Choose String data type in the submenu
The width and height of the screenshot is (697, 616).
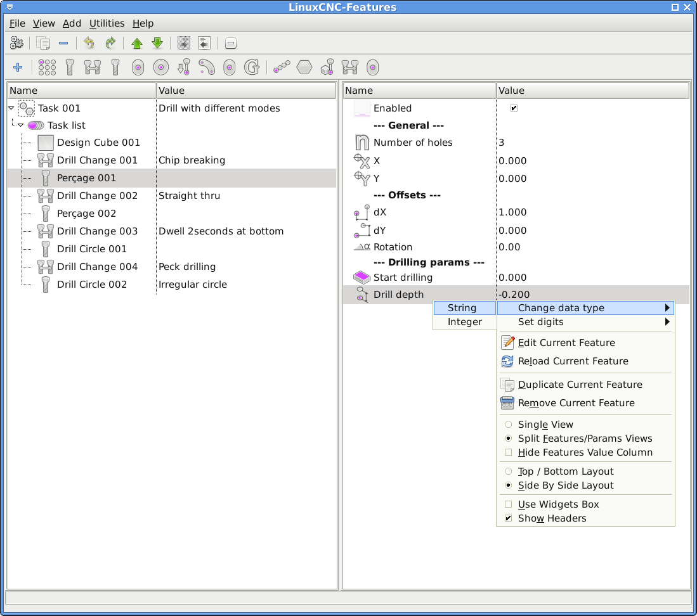coord(465,308)
